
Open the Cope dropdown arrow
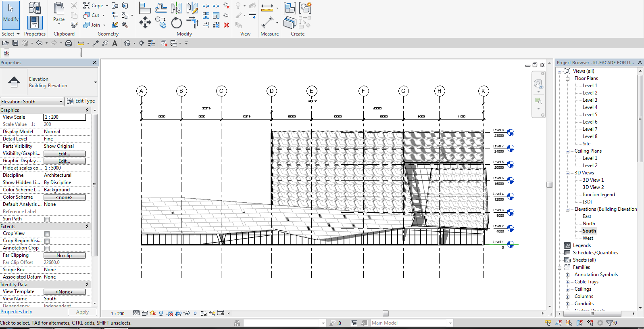click(x=107, y=6)
